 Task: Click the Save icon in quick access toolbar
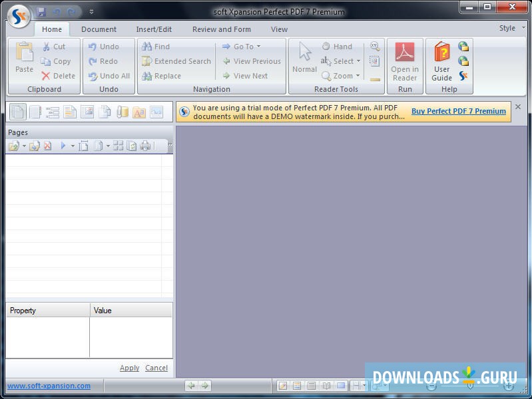tap(41, 12)
